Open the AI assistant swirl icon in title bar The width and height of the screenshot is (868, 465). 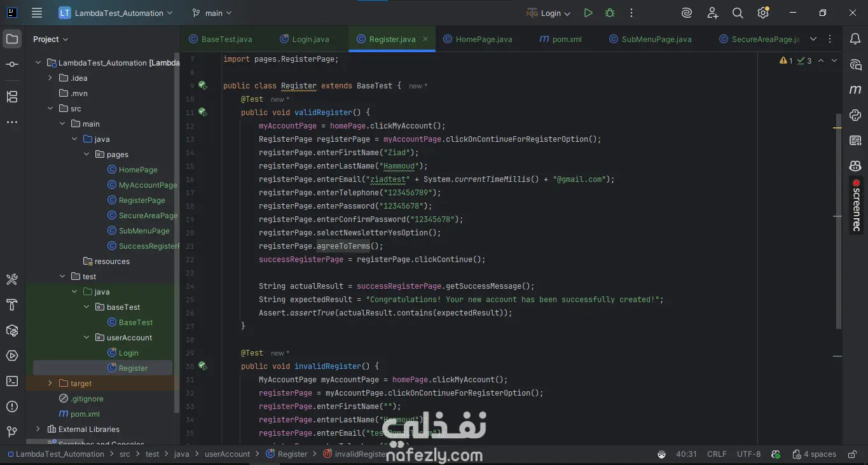pyautogui.click(x=687, y=13)
